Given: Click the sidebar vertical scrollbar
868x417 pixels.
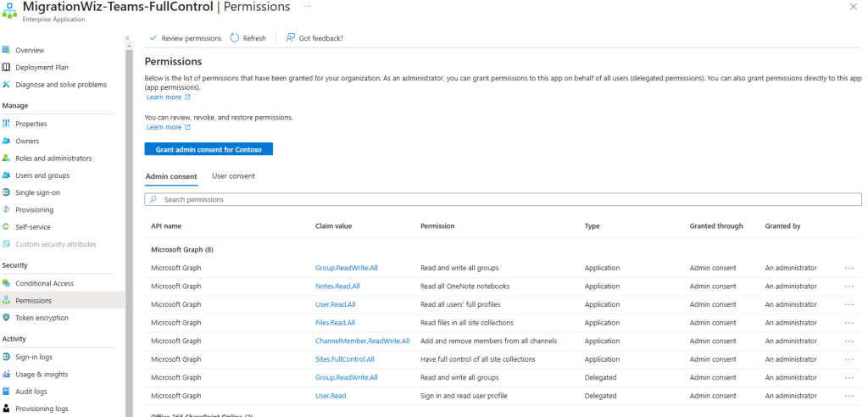Looking at the screenshot, I should point(129,232).
